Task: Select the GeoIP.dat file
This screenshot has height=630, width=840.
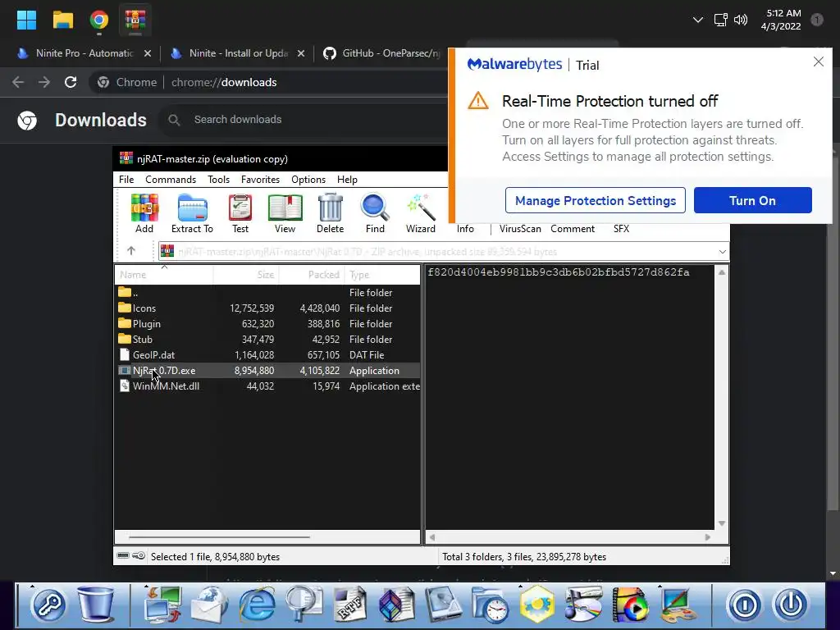Action: pos(268,354)
